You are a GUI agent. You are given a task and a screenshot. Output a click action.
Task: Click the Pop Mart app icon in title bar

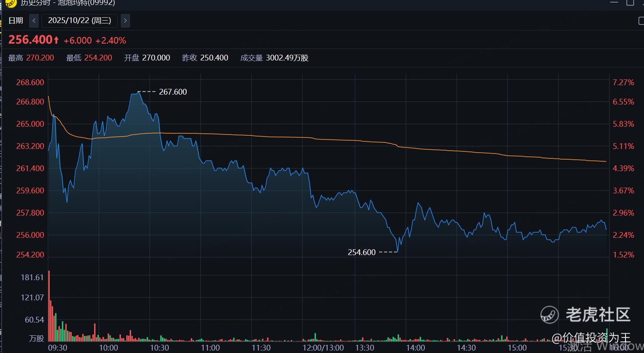11,3
